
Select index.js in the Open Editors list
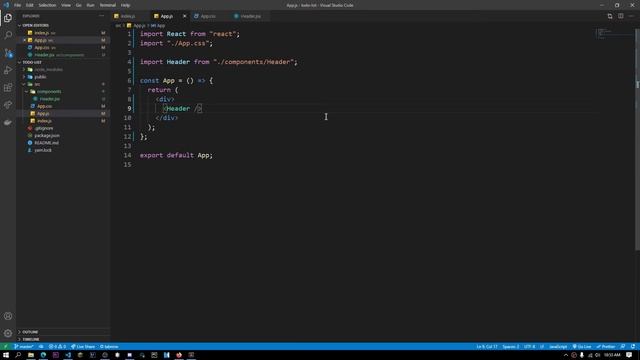click(x=42, y=33)
